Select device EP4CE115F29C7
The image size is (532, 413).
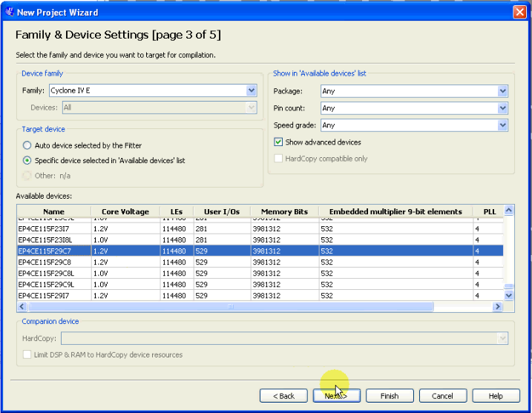pos(260,251)
